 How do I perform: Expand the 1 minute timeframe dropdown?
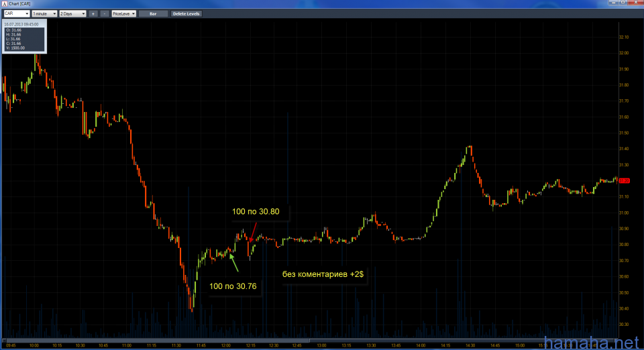[x=44, y=13]
